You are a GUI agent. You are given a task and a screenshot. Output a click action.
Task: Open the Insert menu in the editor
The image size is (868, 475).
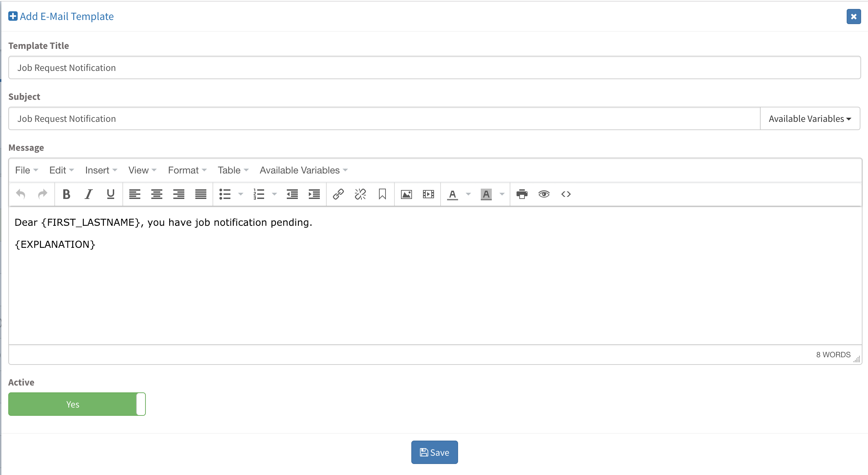point(101,170)
